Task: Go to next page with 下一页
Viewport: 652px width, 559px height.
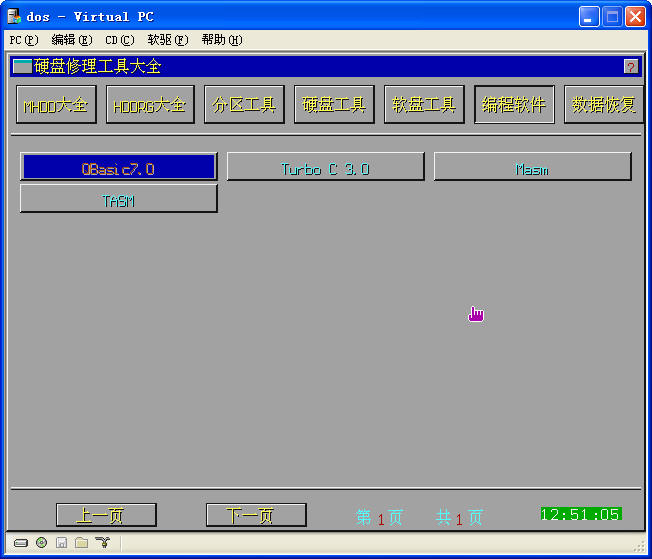Action: click(256, 515)
